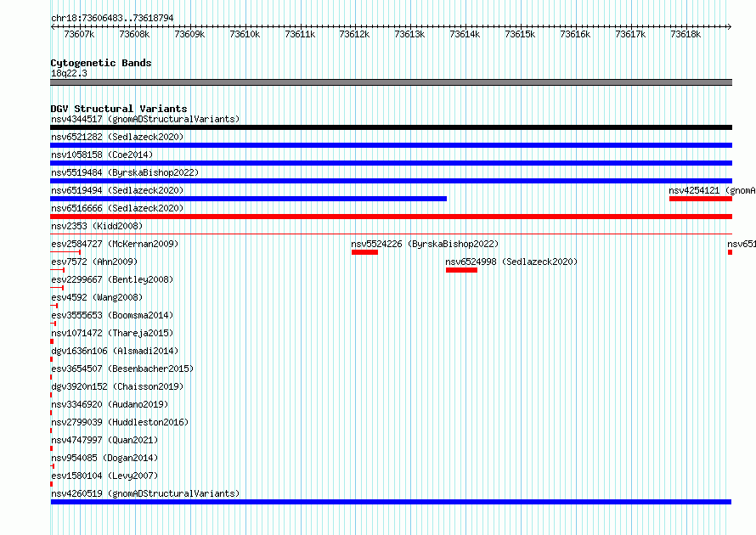Open variant nsv1071472 (Thareja2015)

[x=112, y=333]
